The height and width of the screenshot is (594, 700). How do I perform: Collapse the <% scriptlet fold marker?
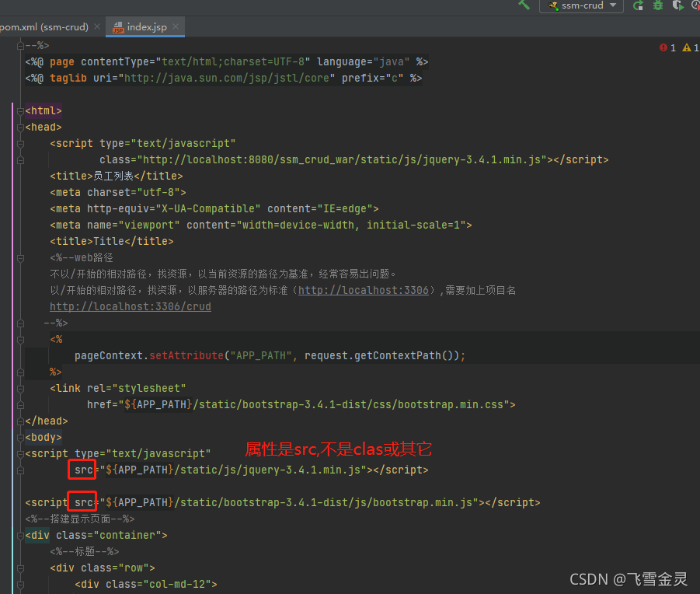(20, 340)
